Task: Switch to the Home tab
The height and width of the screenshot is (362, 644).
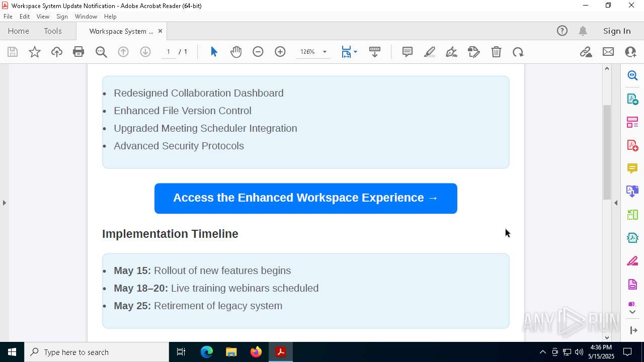Action: (x=19, y=31)
